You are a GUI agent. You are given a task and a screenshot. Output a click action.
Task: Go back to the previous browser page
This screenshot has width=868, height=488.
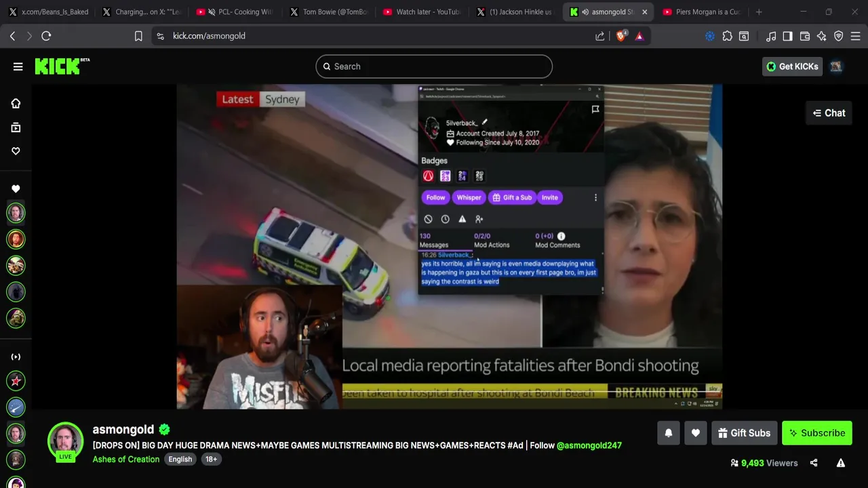12,36
